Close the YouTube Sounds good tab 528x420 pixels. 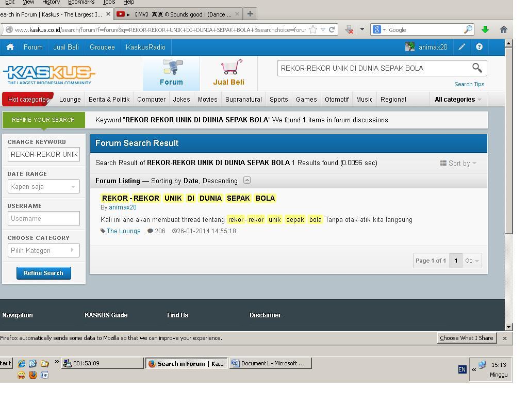(237, 14)
